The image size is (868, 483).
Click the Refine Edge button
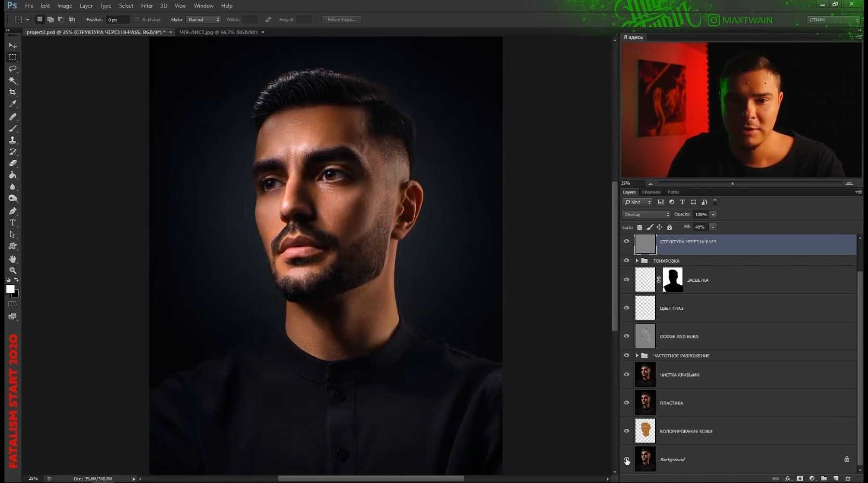pos(341,19)
